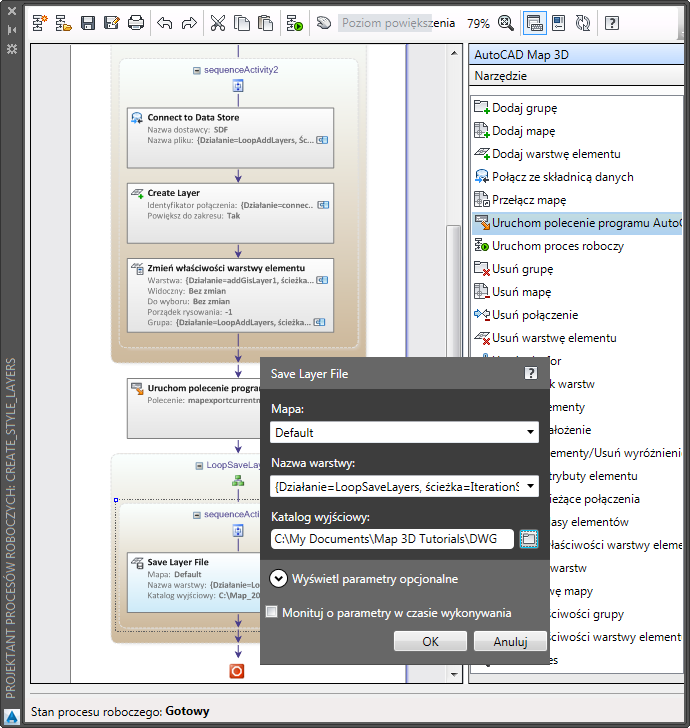Redo the last action
This screenshot has height=728, width=690.
[189, 23]
